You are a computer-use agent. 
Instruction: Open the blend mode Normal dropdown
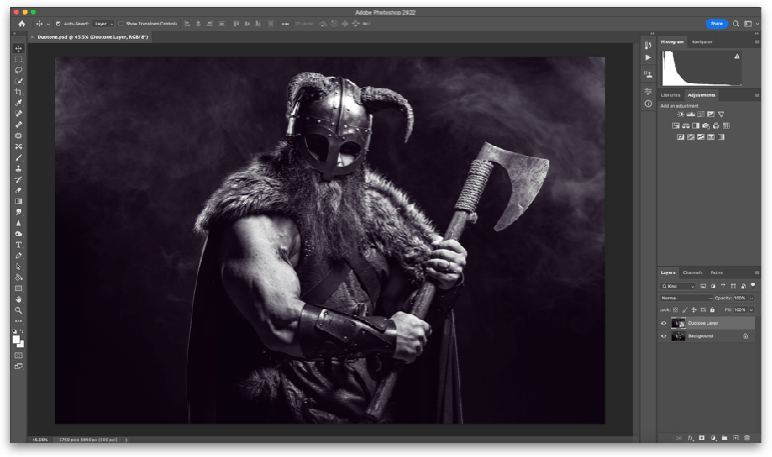(x=684, y=298)
